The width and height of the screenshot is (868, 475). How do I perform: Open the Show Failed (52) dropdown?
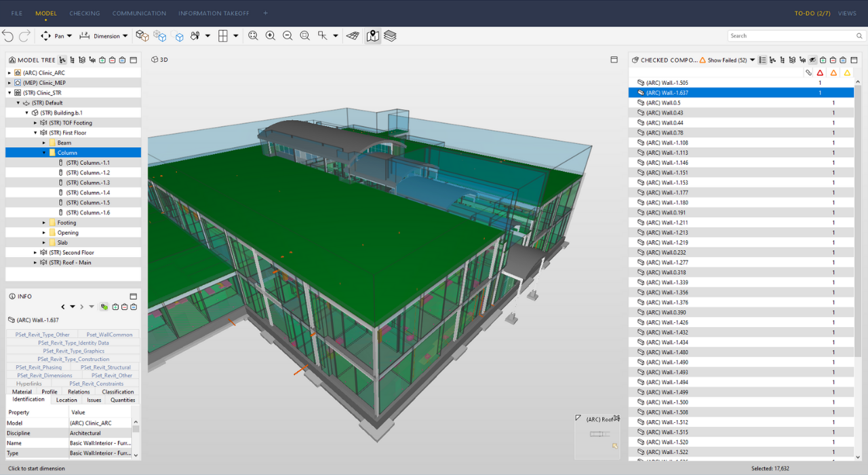(731, 60)
